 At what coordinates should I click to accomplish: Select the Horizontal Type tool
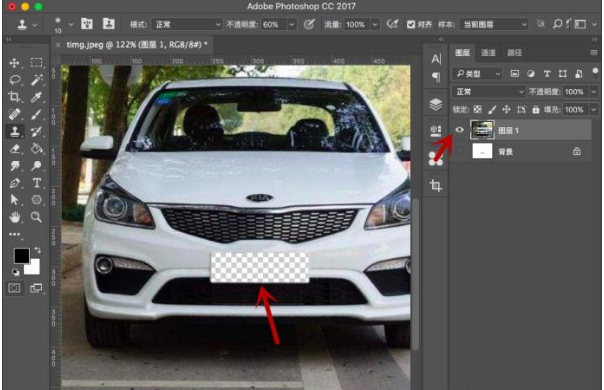[37, 183]
